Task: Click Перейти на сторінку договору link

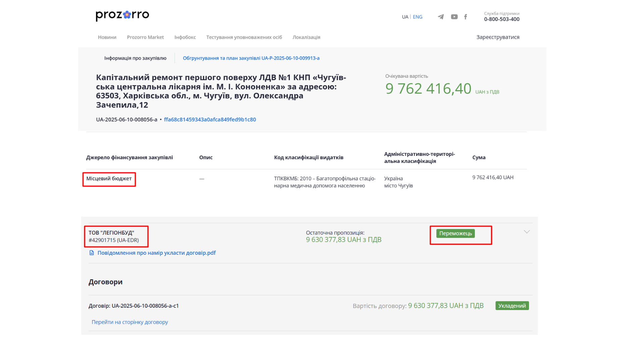Action: click(x=130, y=322)
